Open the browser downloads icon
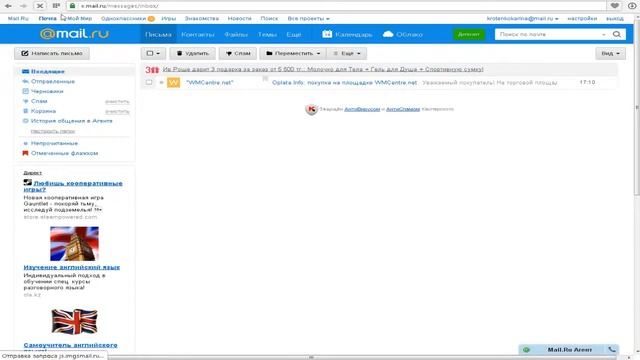The height and width of the screenshot is (360, 640). click(632, 6)
